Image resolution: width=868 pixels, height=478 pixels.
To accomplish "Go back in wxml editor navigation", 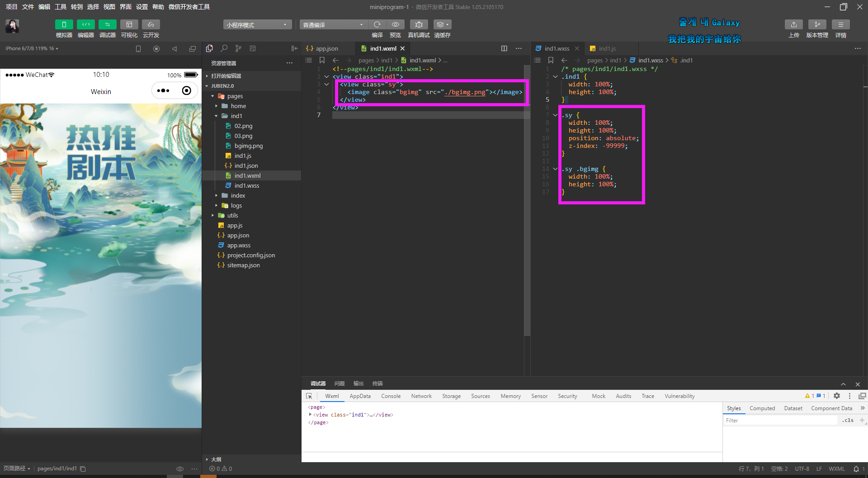I will [335, 60].
